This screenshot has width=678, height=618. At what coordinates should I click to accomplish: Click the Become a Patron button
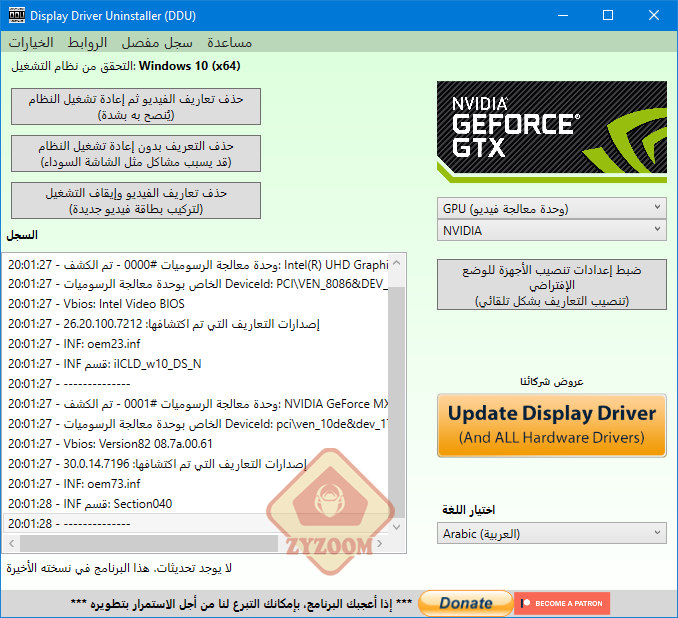pos(562,603)
